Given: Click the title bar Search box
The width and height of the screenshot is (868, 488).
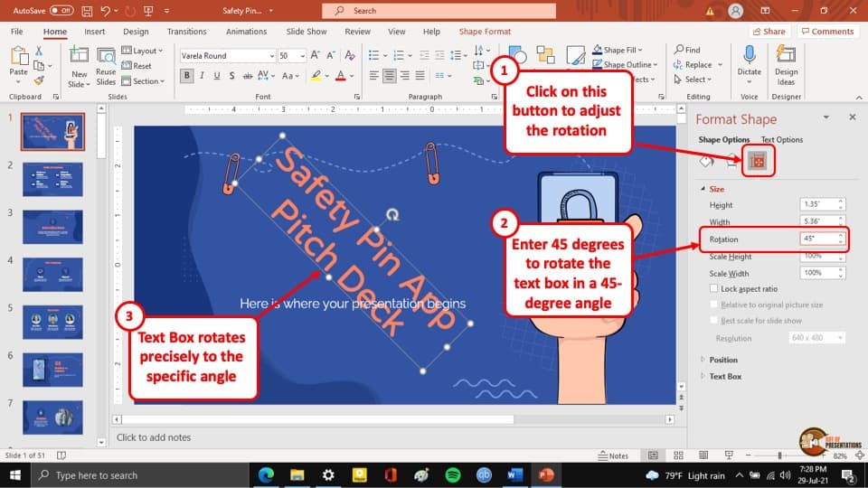Looking at the screenshot, I should pyautogui.click(x=439, y=11).
